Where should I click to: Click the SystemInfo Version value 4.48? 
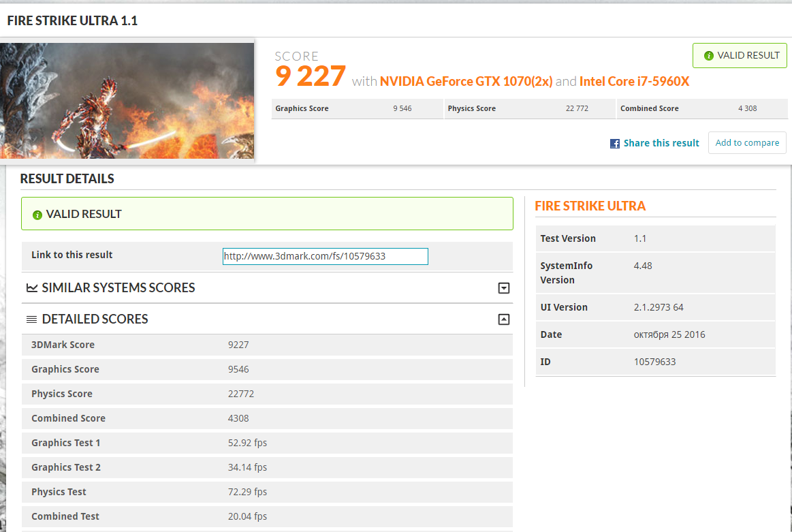click(643, 266)
